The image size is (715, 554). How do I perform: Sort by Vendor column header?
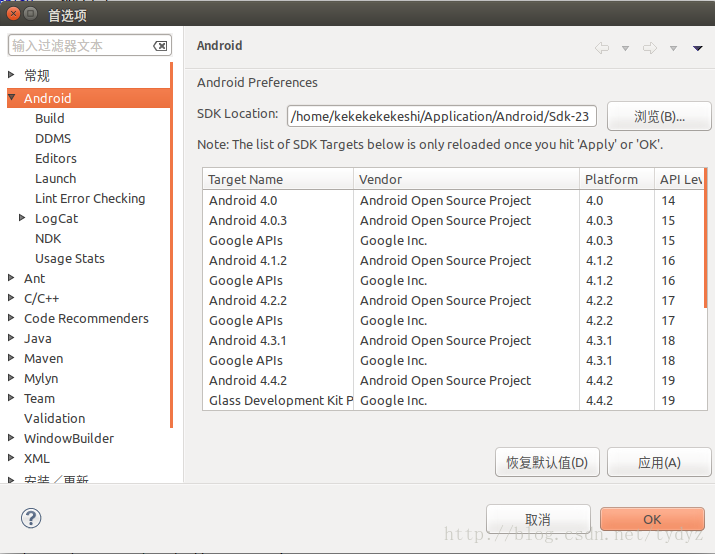(x=466, y=179)
